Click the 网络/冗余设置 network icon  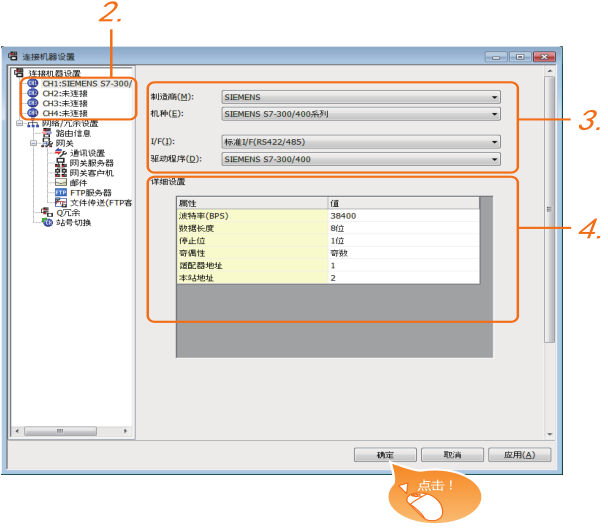(33, 124)
